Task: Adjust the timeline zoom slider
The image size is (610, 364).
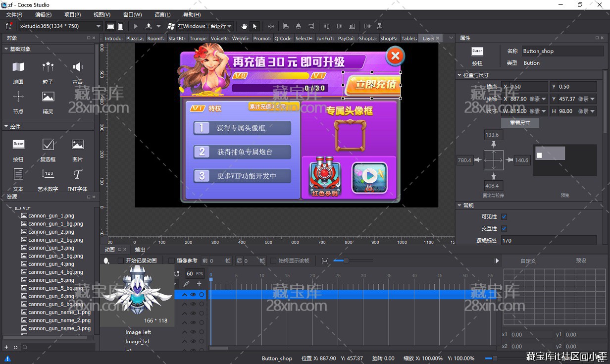Action: 346,260
